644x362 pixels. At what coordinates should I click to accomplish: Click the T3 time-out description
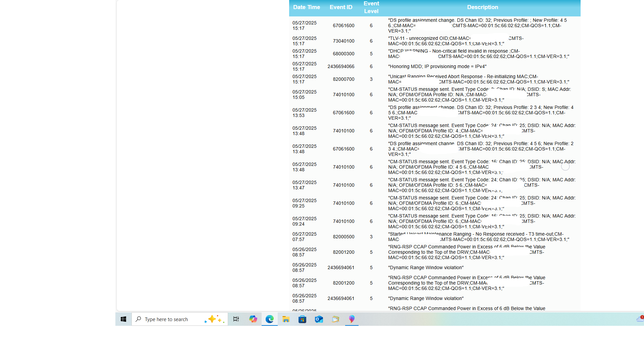479,237
